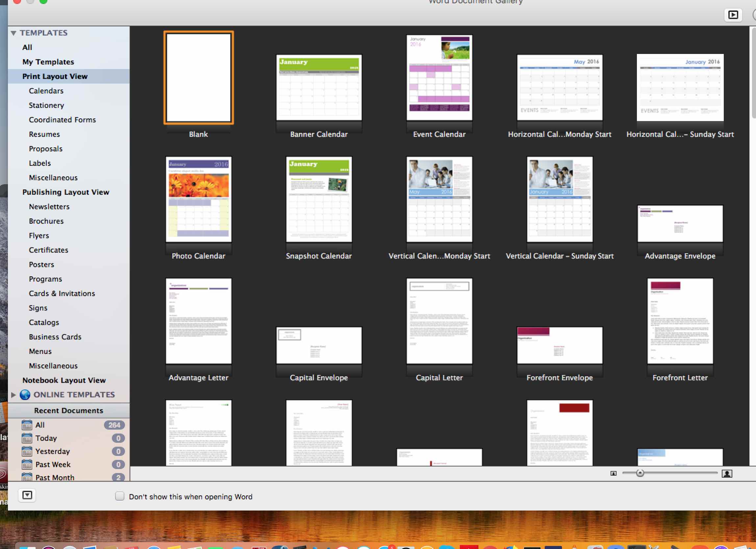Viewport: 756px width, 549px height.
Task: Enable Don't show this when opening Word
Action: pos(120,496)
